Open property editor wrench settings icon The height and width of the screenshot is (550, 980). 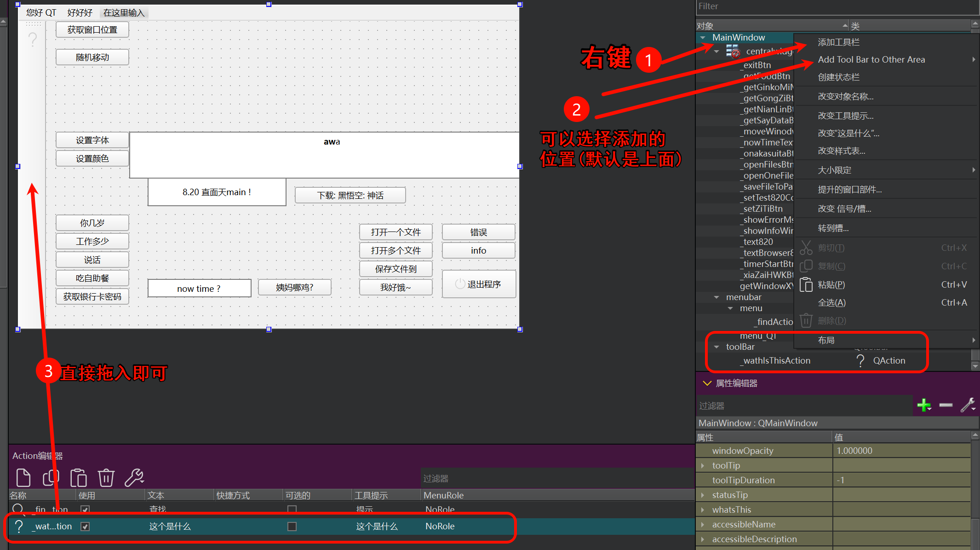(x=968, y=405)
